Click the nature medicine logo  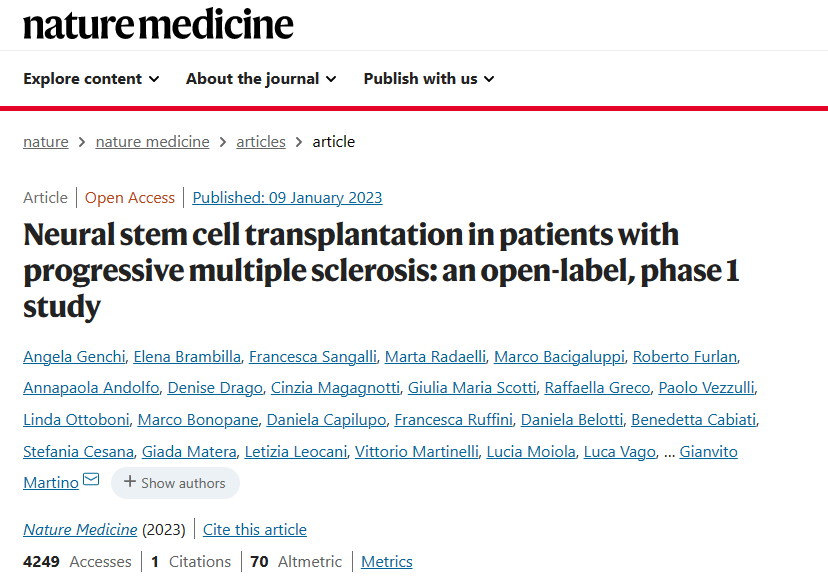(x=158, y=24)
